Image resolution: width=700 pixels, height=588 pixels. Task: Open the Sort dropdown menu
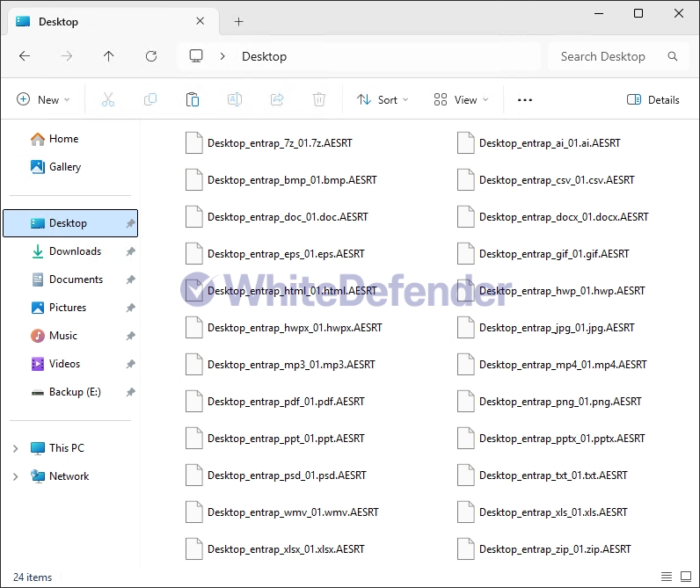coord(383,100)
